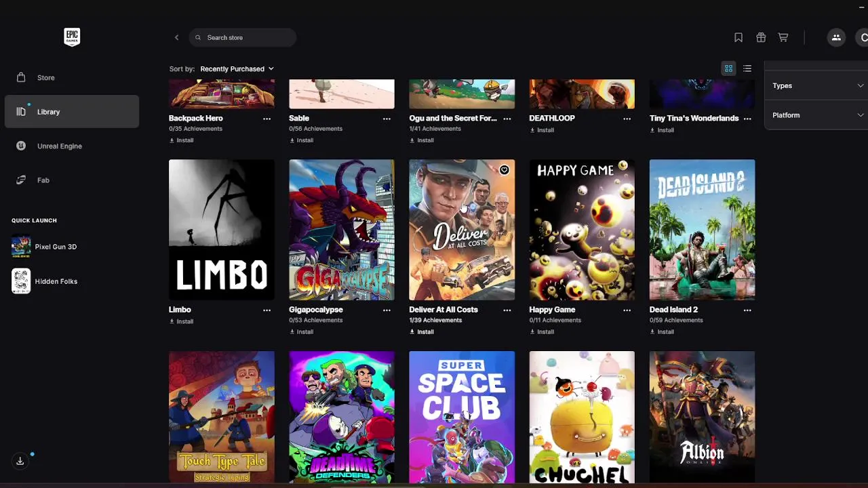This screenshot has width=868, height=488.
Task: Click the Gigapocalypse title text
Action: click(316, 310)
